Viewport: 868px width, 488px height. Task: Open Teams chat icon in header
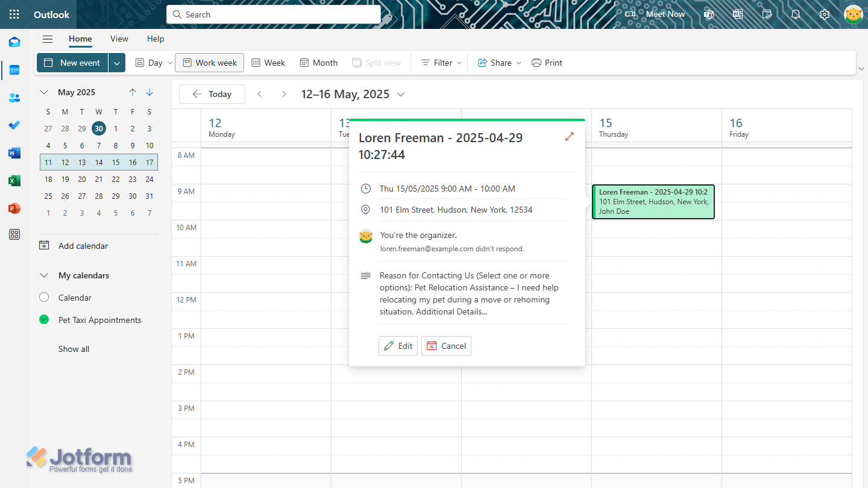[x=709, y=14]
